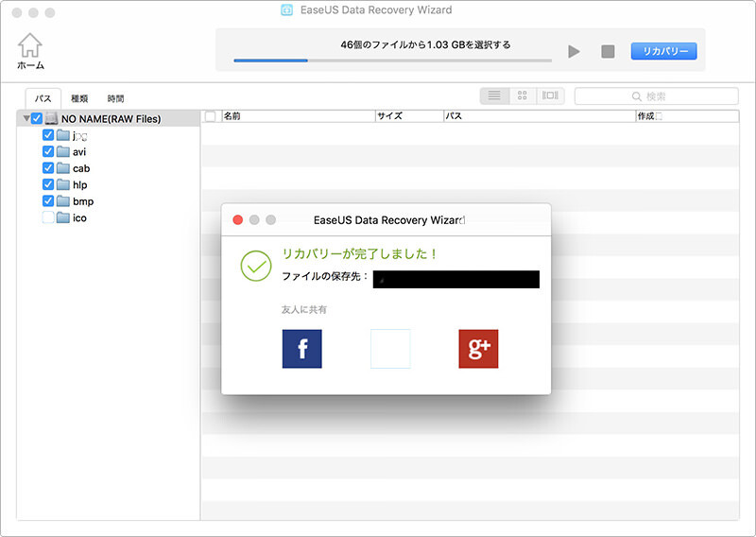Sort by 名前 column header
This screenshot has height=537, width=756.
(298, 116)
